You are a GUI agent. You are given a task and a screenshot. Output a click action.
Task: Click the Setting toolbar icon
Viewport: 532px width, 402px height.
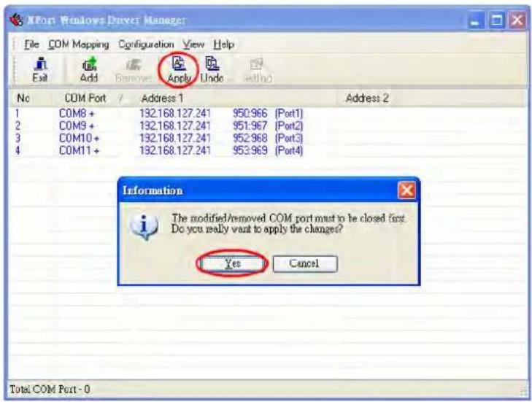[x=258, y=70]
